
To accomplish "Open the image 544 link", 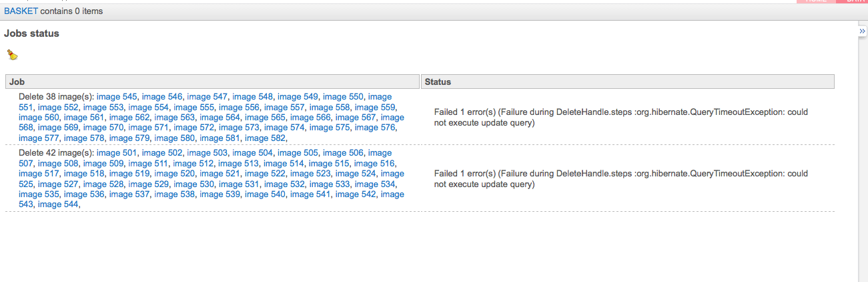I will point(58,204).
